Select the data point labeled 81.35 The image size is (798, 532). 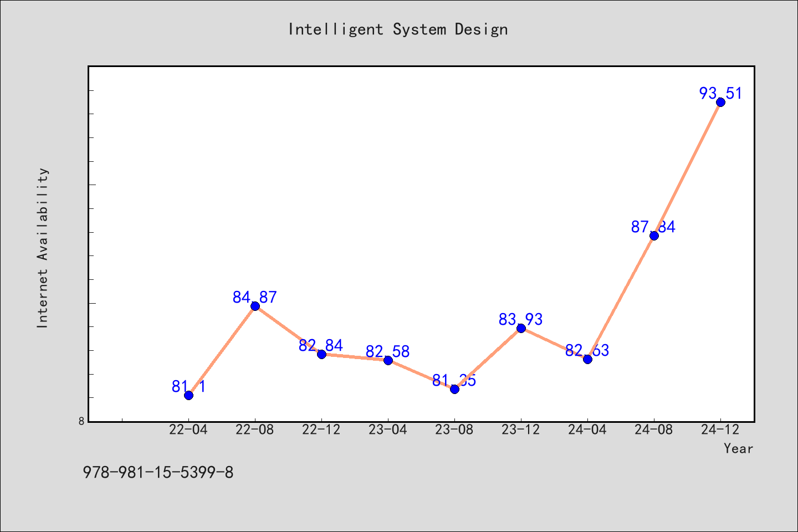(454, 389)
